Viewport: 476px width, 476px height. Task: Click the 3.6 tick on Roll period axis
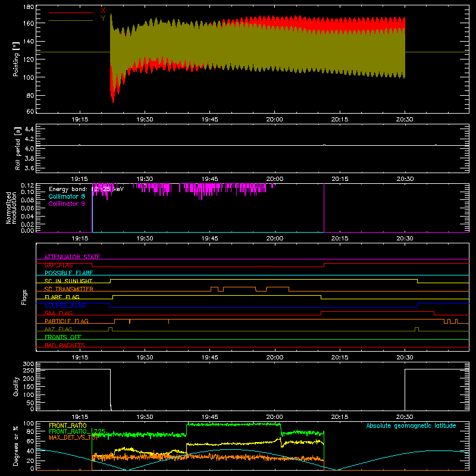pos(29,168)
